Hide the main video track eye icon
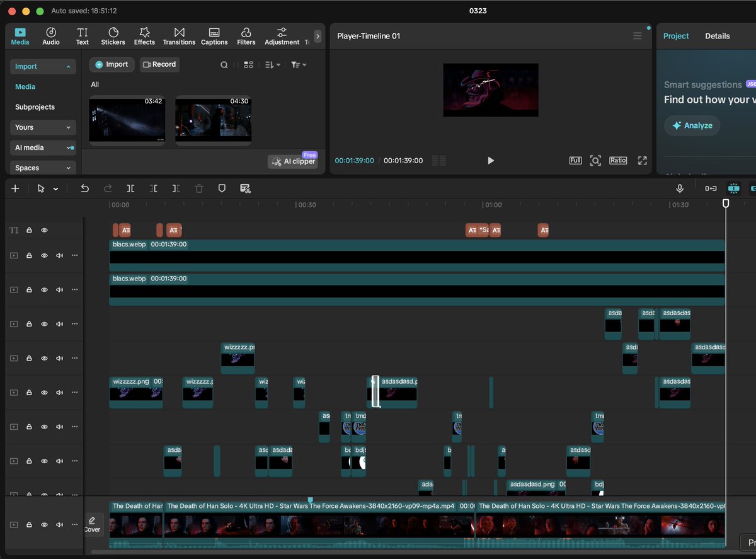 pos(44,524)
